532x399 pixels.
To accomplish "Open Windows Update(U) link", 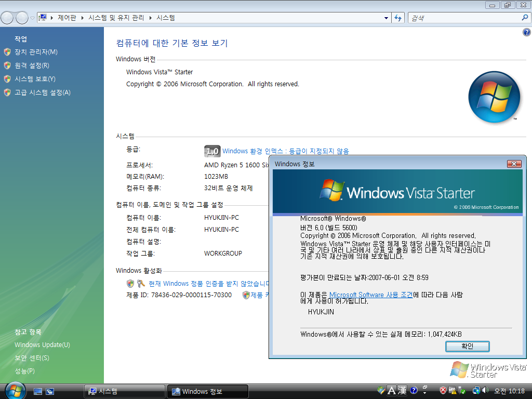I will pyautogui.click(x=42, y=345).
